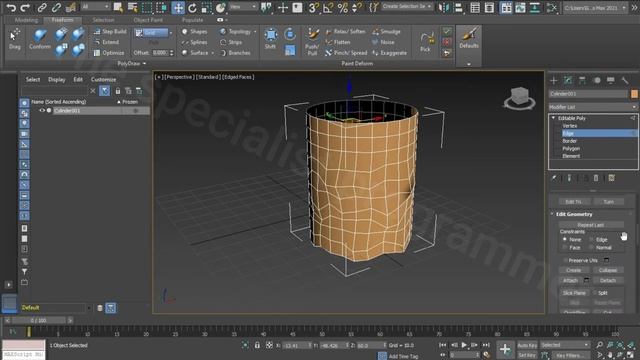The height and width of the screenshot is (360, 640).
Task: Select the Exaggerate brush
Action: coord(389,53)
